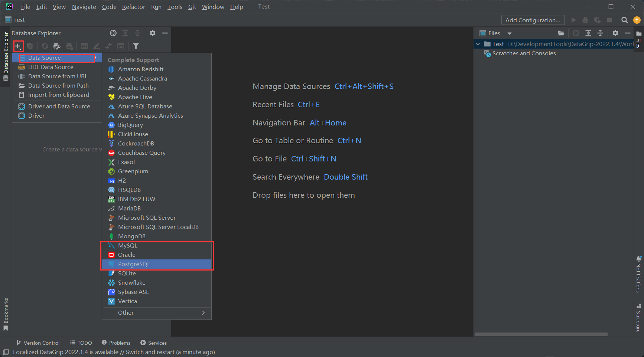Click the Stop square icon in top toolbar
The height and width of the screenshot is (357, 644).
pos(609,20)
